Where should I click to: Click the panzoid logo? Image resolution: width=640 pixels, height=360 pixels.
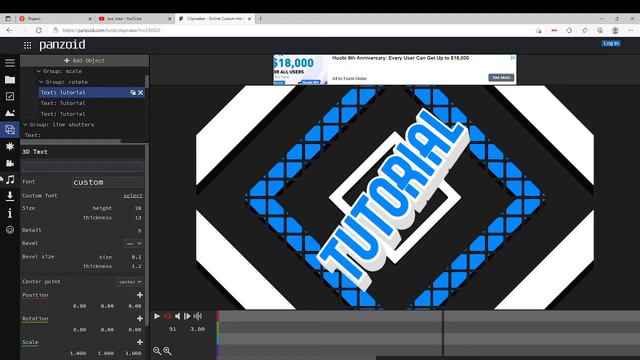(x=62, y=44)
